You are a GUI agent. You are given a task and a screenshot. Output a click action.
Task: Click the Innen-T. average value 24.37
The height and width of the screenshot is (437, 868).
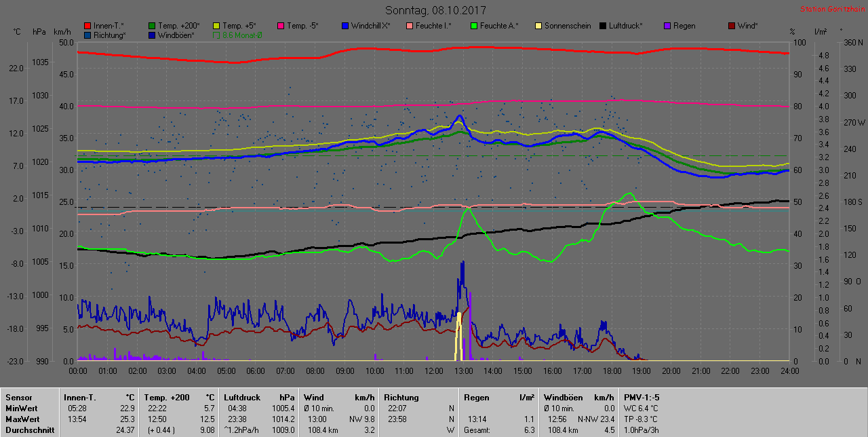[125, 430]
